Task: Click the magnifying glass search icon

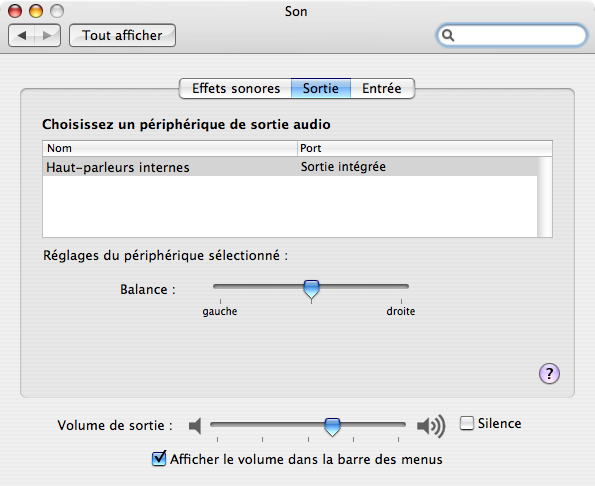Action: [x=448, y=35]
